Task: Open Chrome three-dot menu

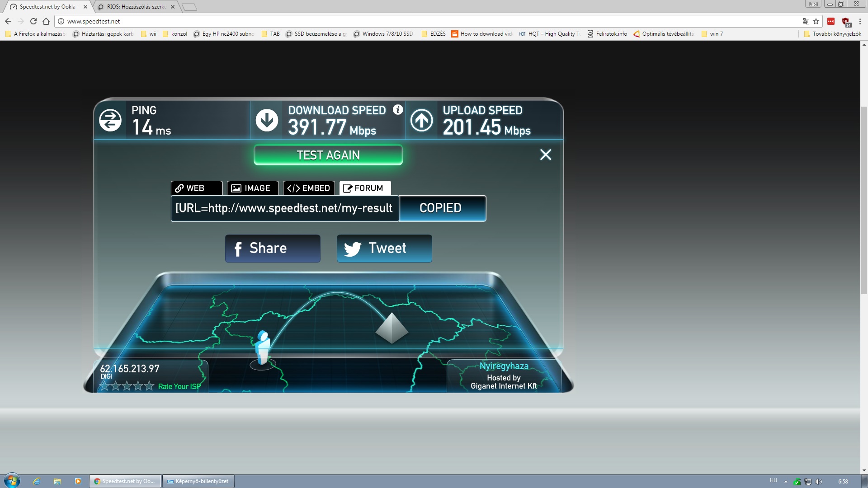Action: click(x=860, y=21)
